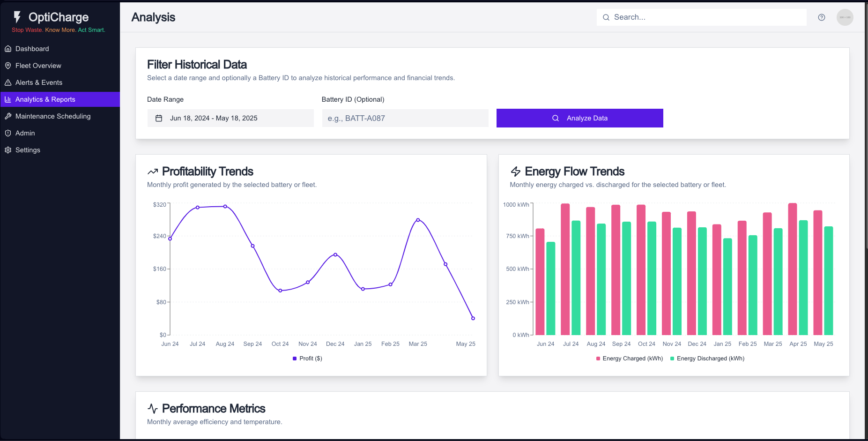This screenshot has width=868, height=441.
Task: Click the Analytics & Reports bar chart icon
Action: click(8, 99)
